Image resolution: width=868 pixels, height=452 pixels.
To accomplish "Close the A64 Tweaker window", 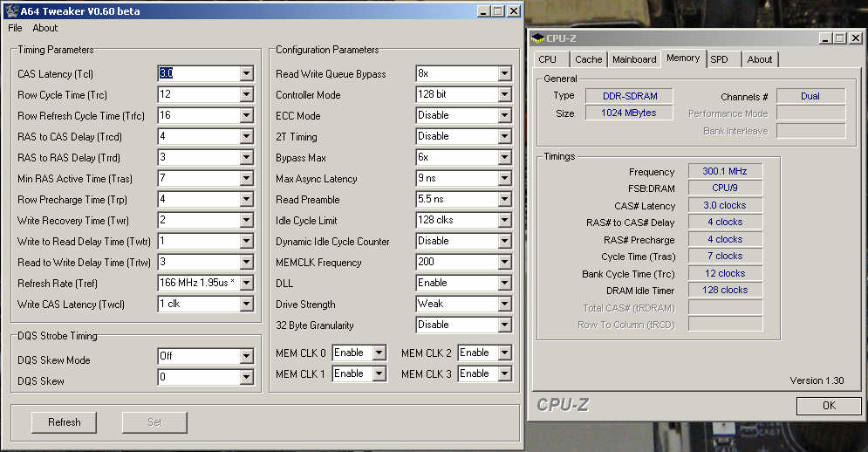I will click(514, 11).
